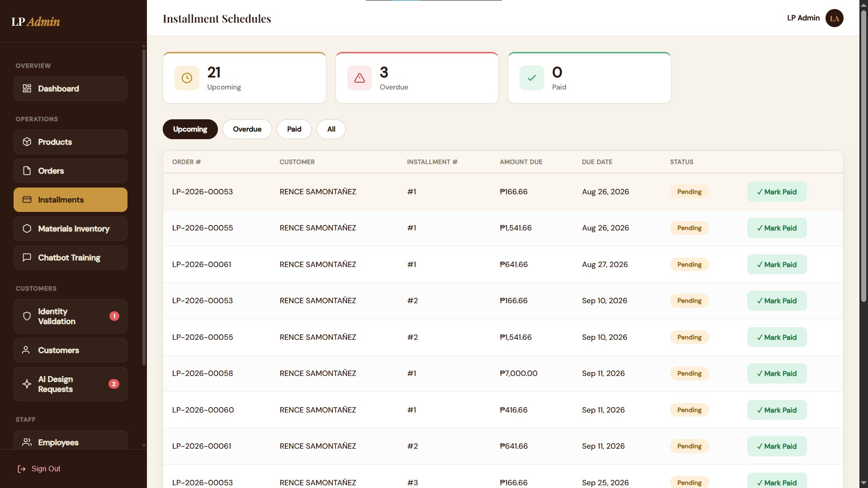868x488 pixels.
Task: Click the AI Design Requests sparkle icon
Action: click(x=27, y=384)
